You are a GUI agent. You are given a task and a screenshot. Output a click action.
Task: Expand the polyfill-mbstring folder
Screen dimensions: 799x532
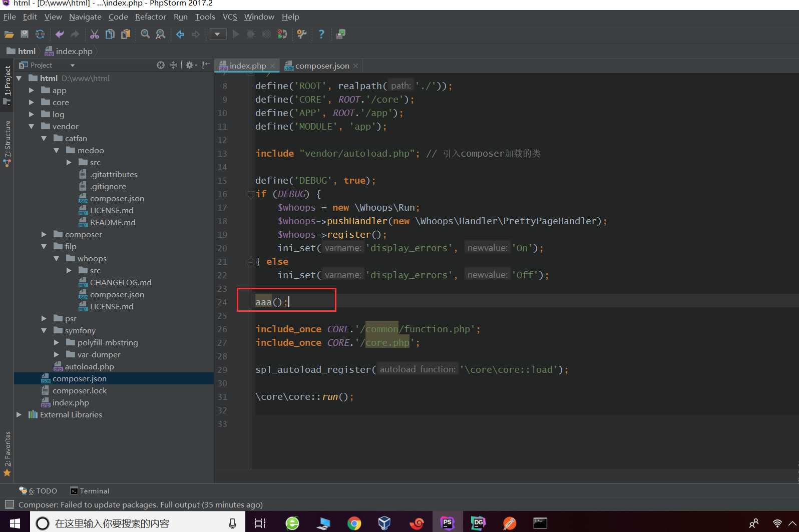point(57,342)
